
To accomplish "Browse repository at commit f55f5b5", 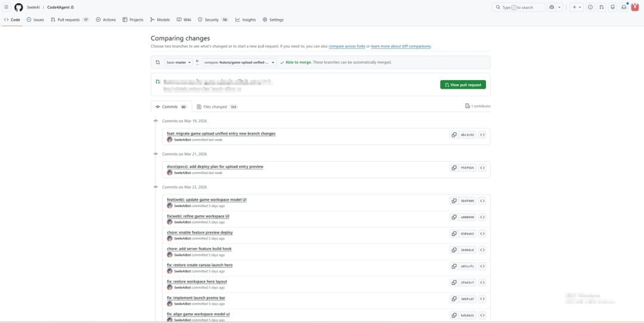I will [482, 168].
